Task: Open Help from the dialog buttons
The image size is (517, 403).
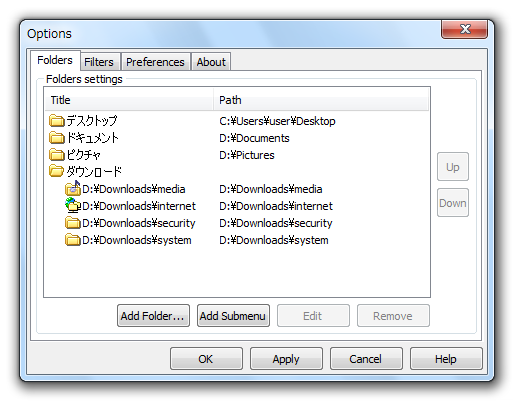Action: [446, 359]
